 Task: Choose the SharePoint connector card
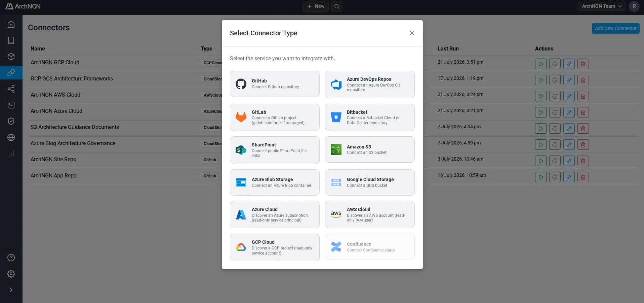pos(275,150)
